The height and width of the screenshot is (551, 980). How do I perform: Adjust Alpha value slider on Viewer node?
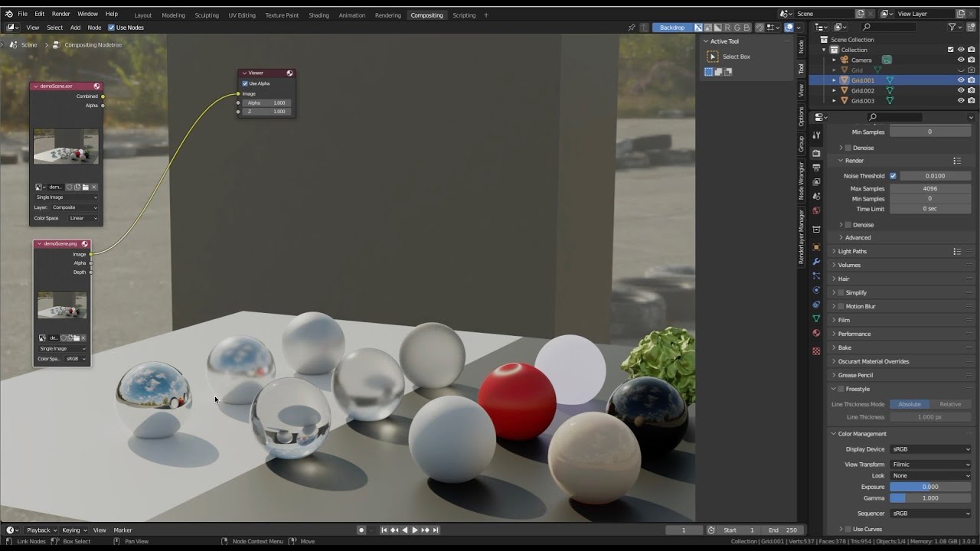click(266, 103)
